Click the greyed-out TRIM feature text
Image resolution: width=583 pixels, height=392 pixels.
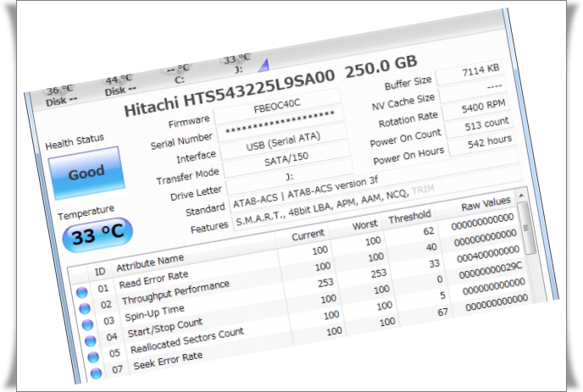[x=424, y=190]
